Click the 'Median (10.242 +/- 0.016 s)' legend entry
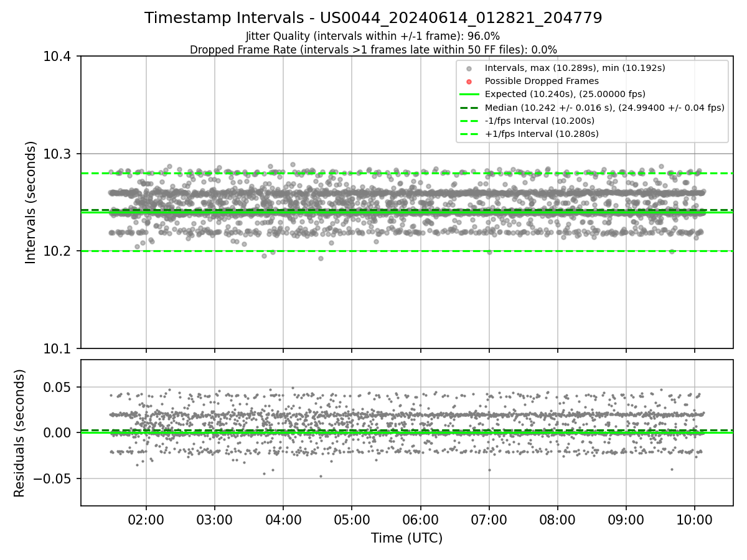747x560 pixels. 604,108
